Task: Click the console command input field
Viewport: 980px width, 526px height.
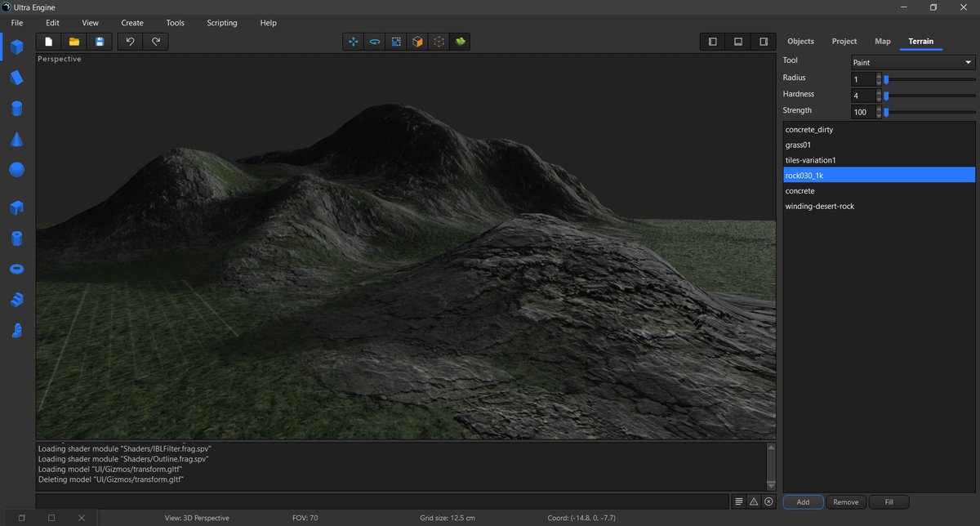Action: pos(382,501)
